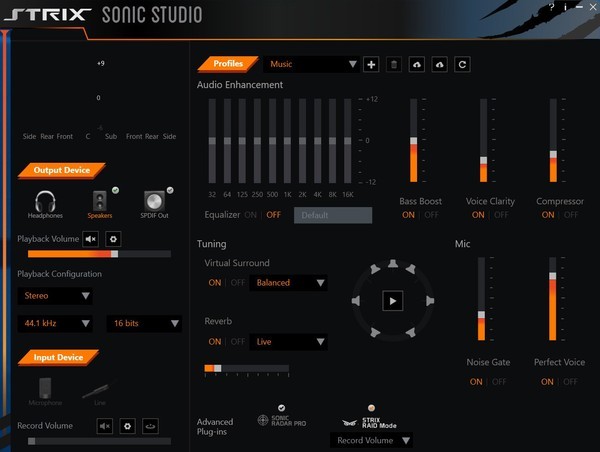Reset profile with the refresh icon
Screen dimensions: 600x452
pyautogui.click(x=462, y=64)
